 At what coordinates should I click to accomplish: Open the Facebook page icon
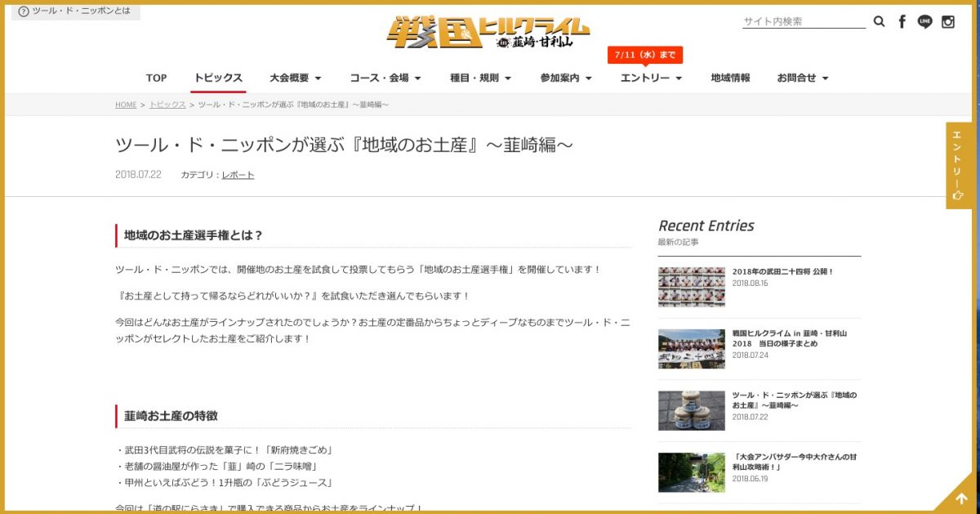(x=902, y=22)
